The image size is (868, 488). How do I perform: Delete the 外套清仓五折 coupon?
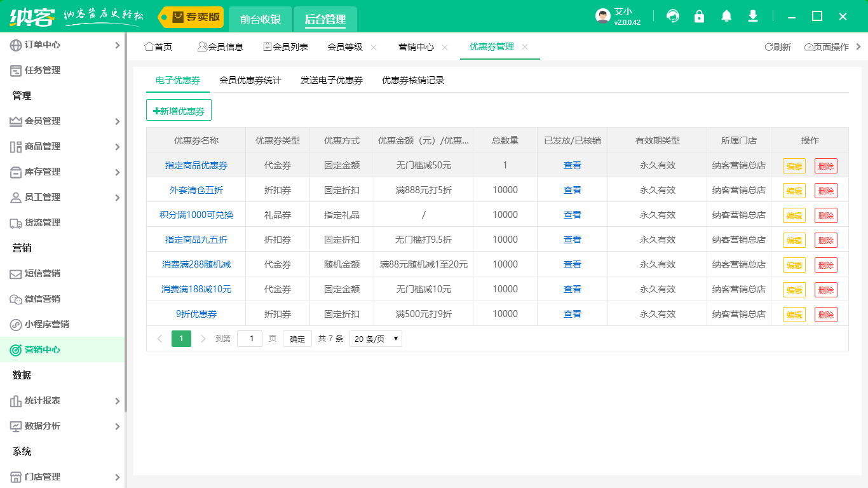tap(825, 191)
